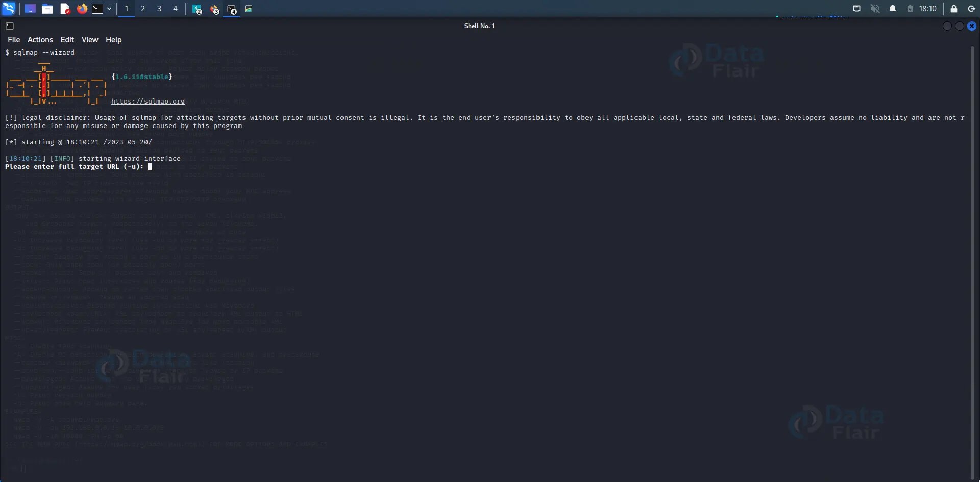Click the "starting wizard interface" log line
This screenshot has width=980, height=482.
[x=93, y=159]
